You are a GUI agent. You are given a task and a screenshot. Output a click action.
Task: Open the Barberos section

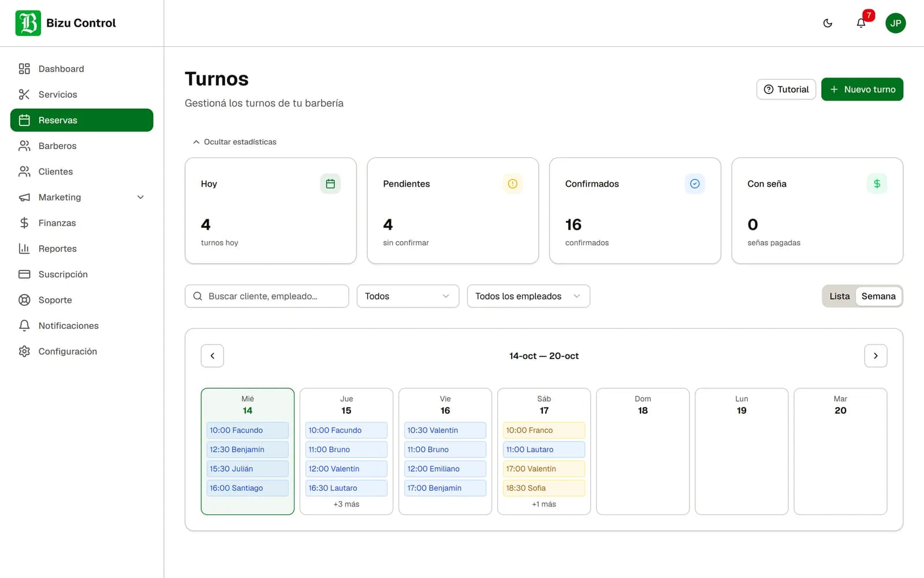point(81,146)
